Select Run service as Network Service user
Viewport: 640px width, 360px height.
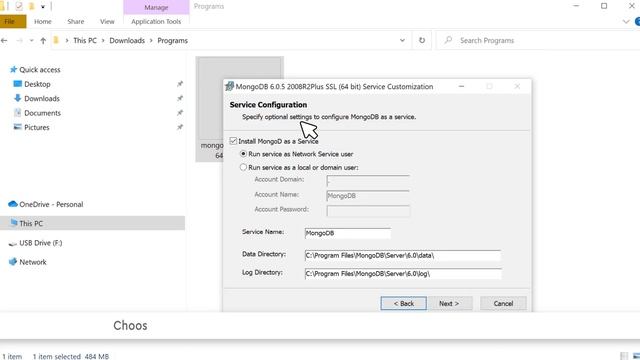243,154
